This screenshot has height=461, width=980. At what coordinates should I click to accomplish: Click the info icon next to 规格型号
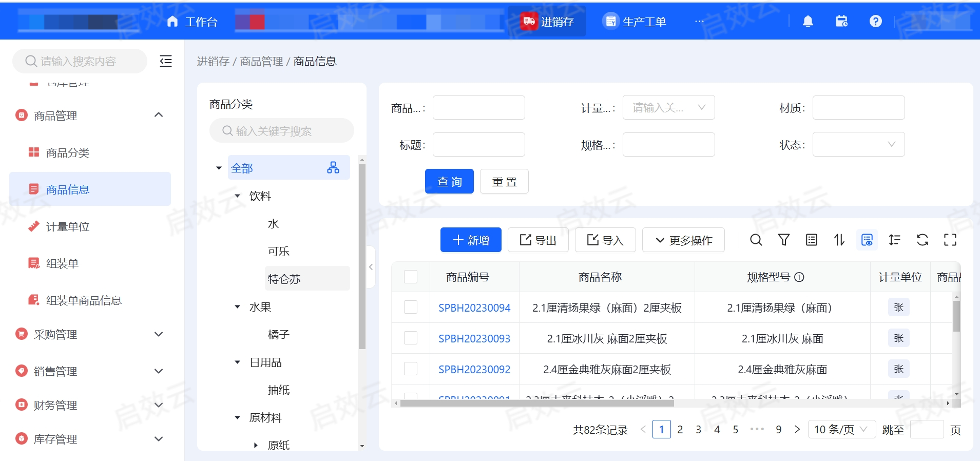799,277
